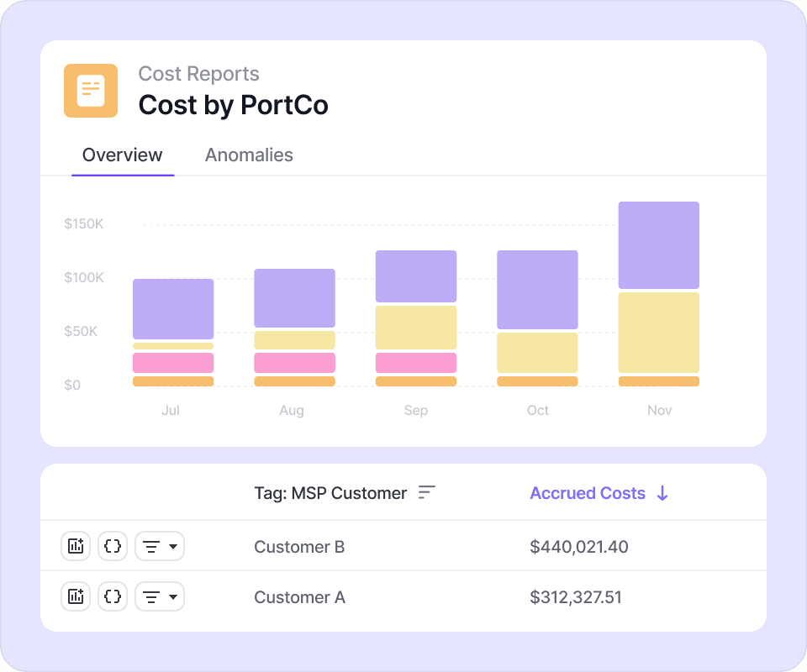Sort by Accrued Costs column header
This screenshot has height=672, width=807.
pos(588,493)
